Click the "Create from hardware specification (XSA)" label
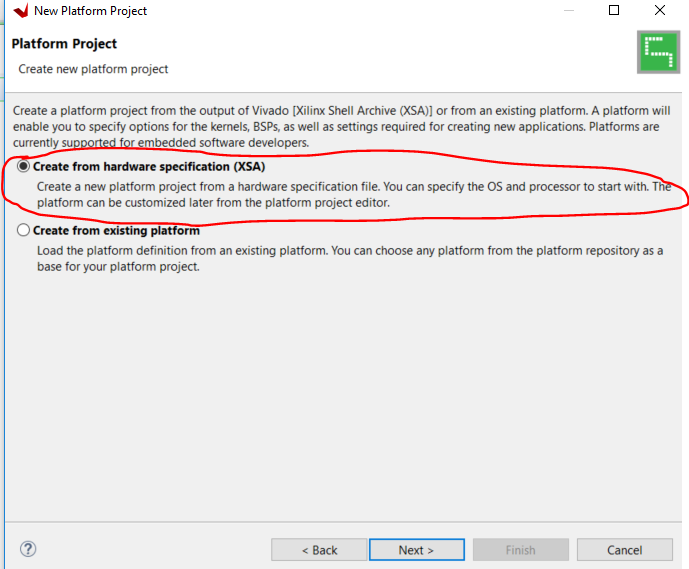The width and height of the screenshot is (689, 569). pyautogui.click(x=149, y=167)
